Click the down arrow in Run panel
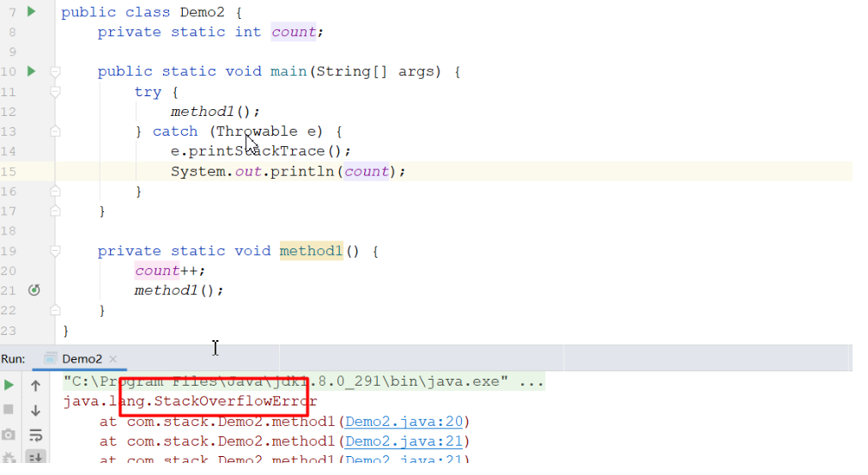The height and width of the screenshot is (475, 868). (36, 411)
